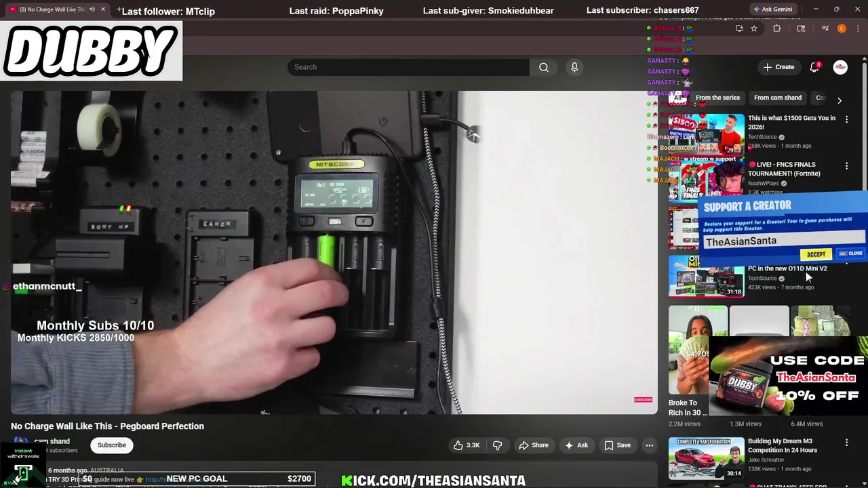This screenshot has width=868, height=488.
Task: Click 'Building My Dream M3 Competition' title
Action: [783, 445]
